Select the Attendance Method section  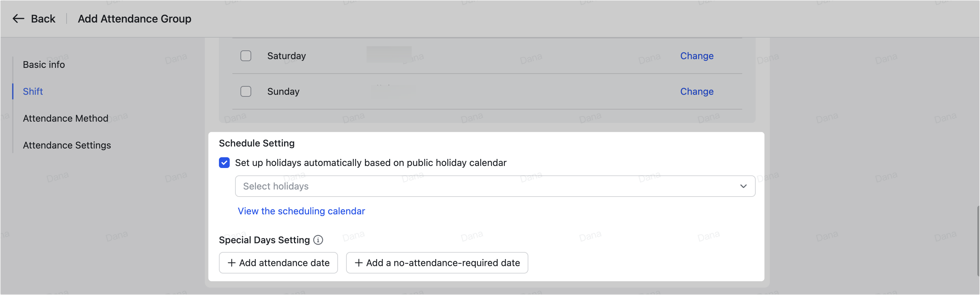65,118
